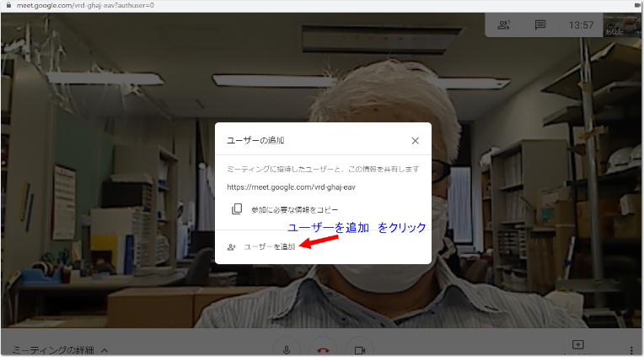Click your self-view thumbnail at top

click(621, 24)
